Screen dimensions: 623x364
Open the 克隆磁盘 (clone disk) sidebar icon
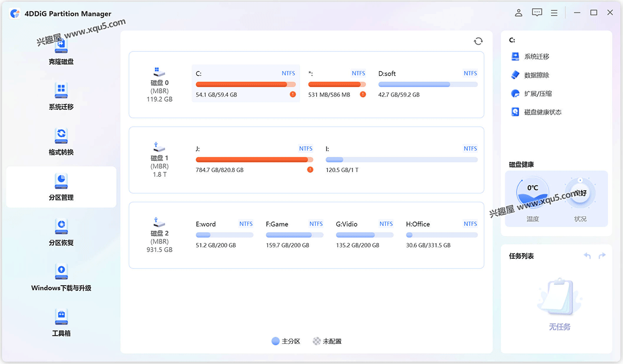[61, 46]
